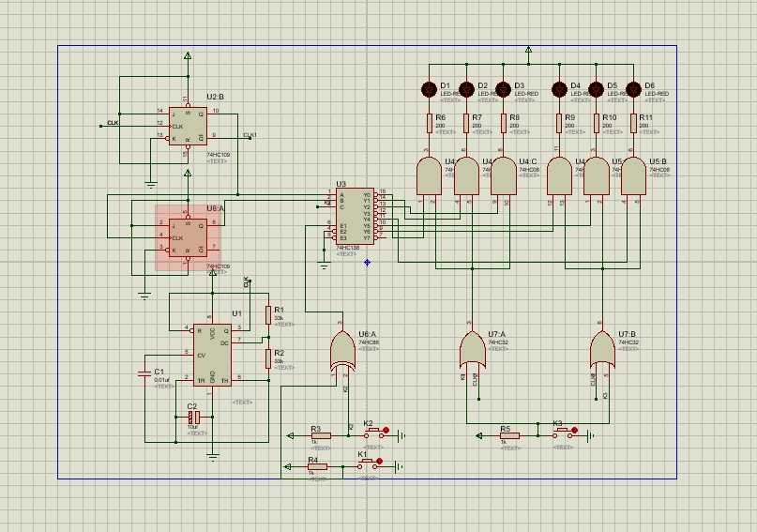Select the U4:C AND gate symbol
Viewport: 757px width, 532px height.
pyautogui.click(x=504, y=176)
